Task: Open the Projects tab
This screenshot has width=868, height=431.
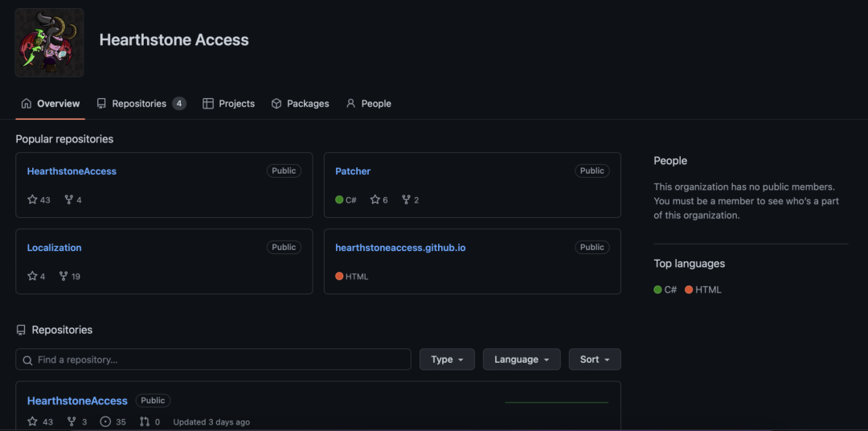Action: coord(228,104)
